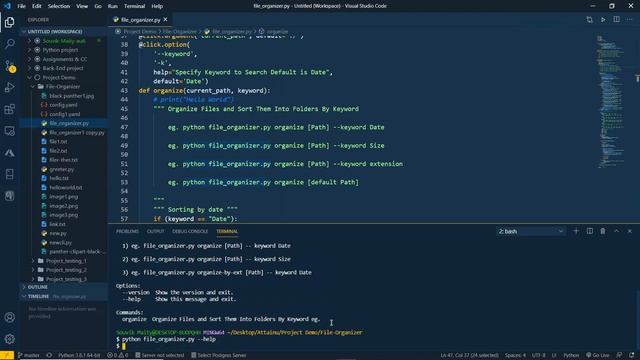Viewport: 640px width, 360px height.
Task: Open the File menu
Action: coord(21,6)
